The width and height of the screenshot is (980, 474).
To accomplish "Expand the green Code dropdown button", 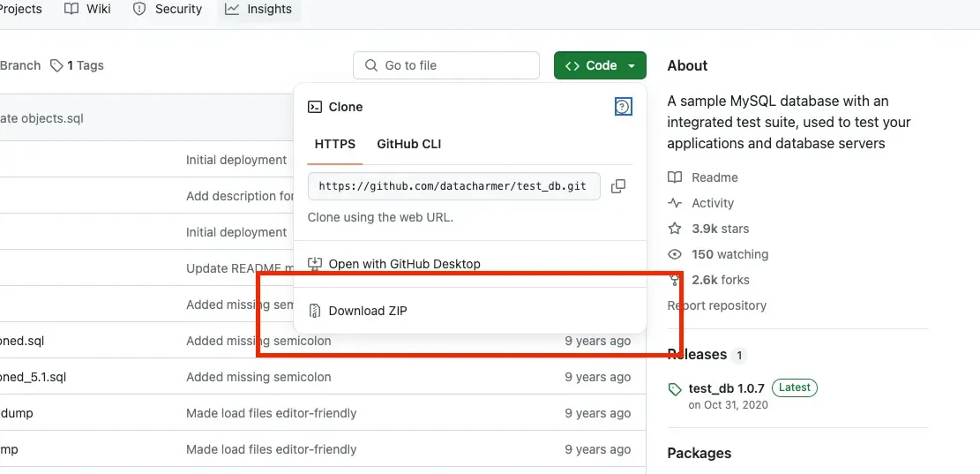I will (x=600, y=65).
